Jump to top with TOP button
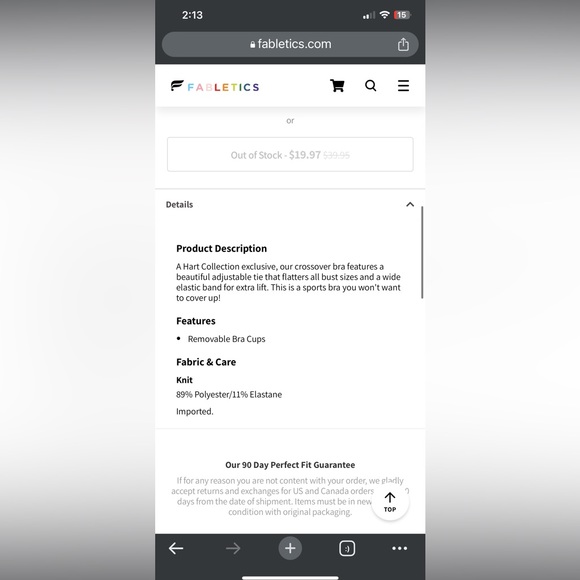The width and height of the screenshot is (580, 580). 390,502
